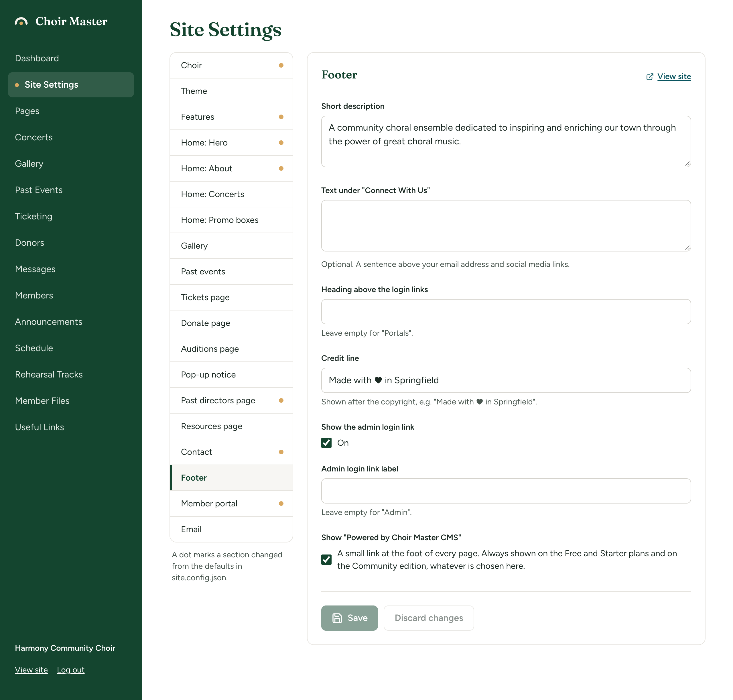Click the floppy disk icon on Save
This screenshot has height=700, width=733.
click(x=337, y=618)
